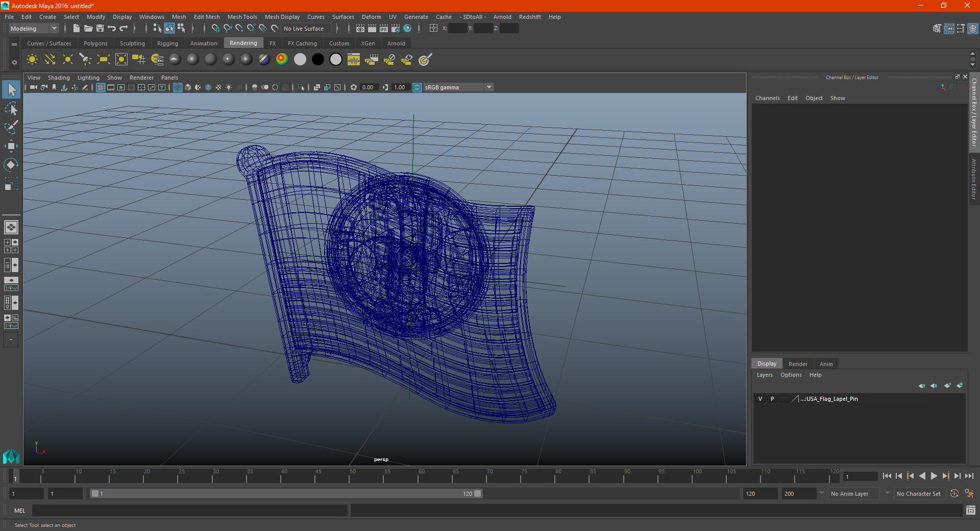Select the black surface shader swatch
Viewport: 980px width, 531px height.
(x=317, y=60)
